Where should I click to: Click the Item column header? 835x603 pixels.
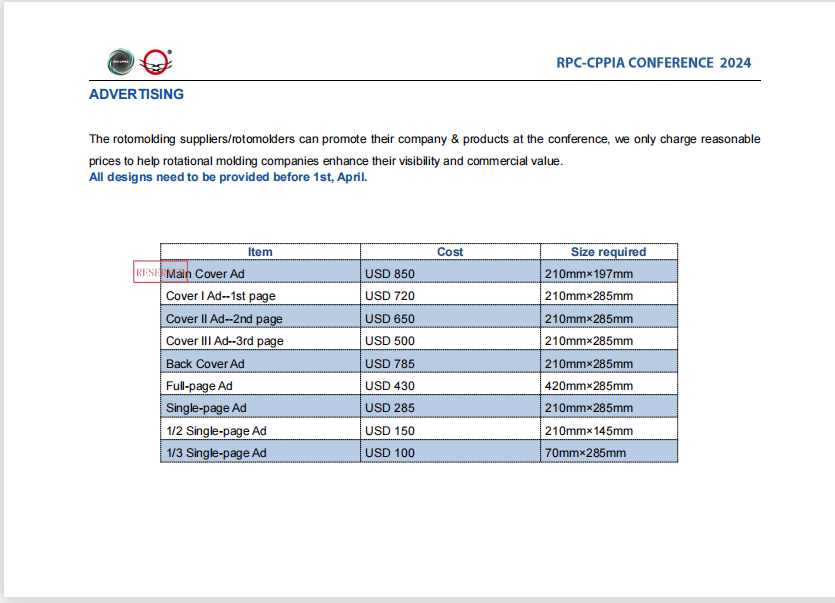coord(260,252)
